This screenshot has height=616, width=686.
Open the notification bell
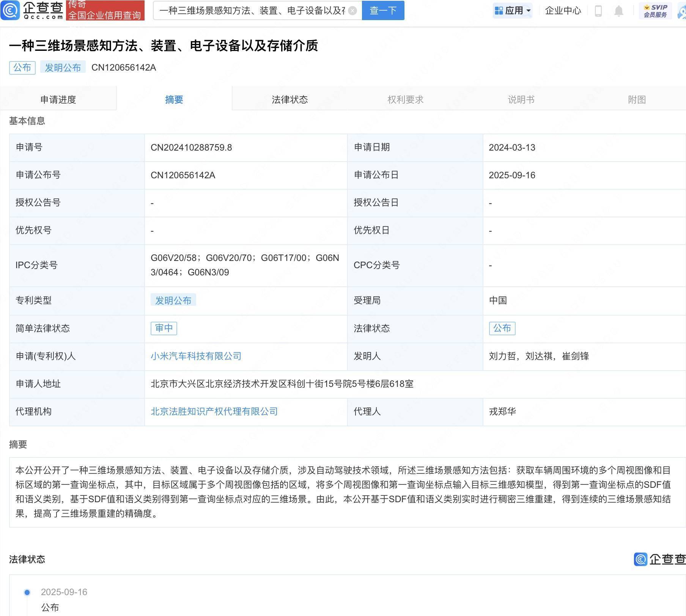(619, 11)
